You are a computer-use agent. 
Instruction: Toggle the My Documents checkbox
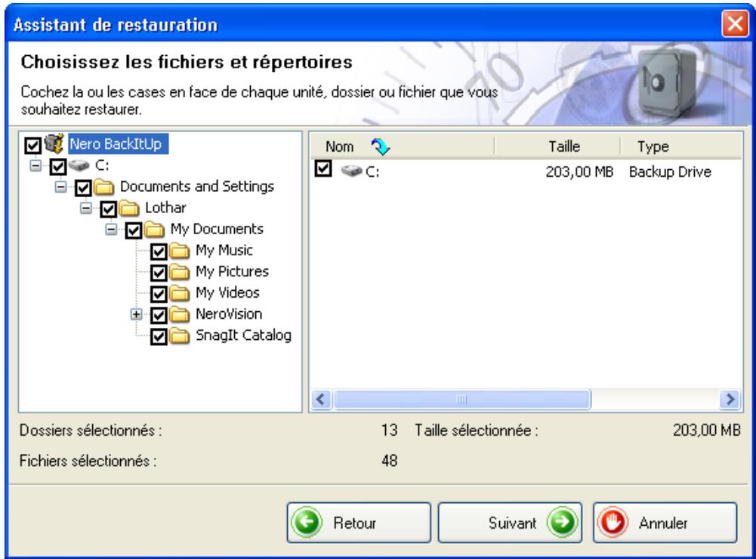click(134, 230)
